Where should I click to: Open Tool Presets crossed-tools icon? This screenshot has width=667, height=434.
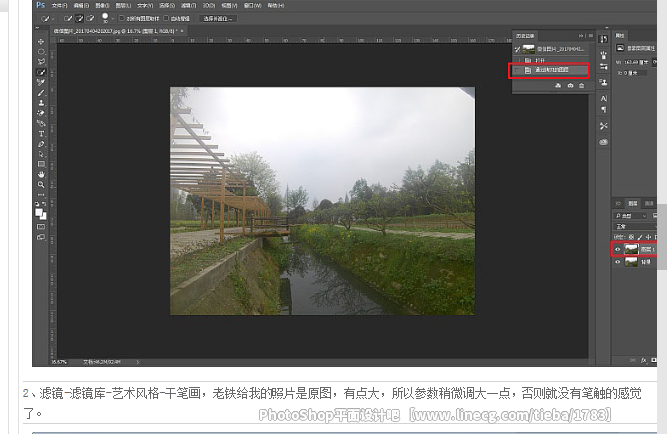point(603,126)
